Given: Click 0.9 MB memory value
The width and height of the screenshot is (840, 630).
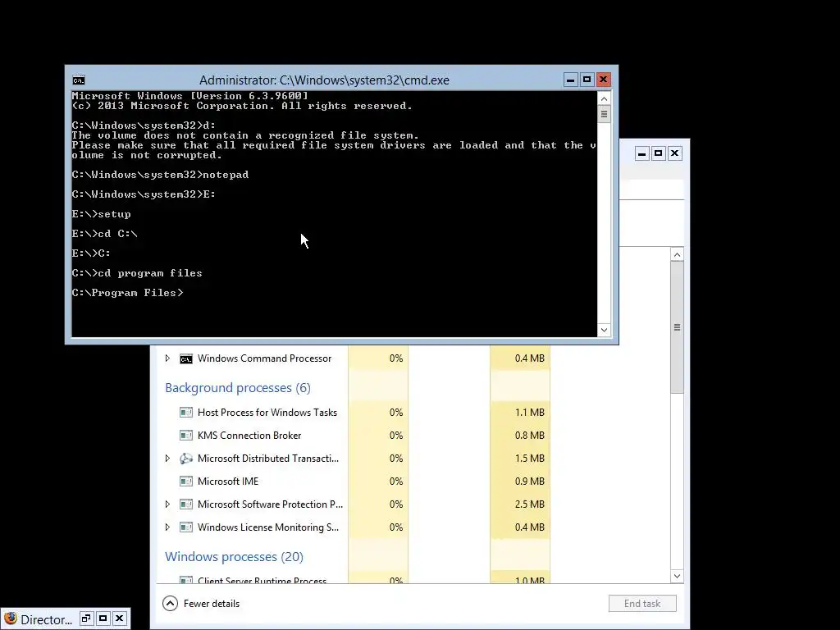Looking at the screenshot, I should [530, 482].
